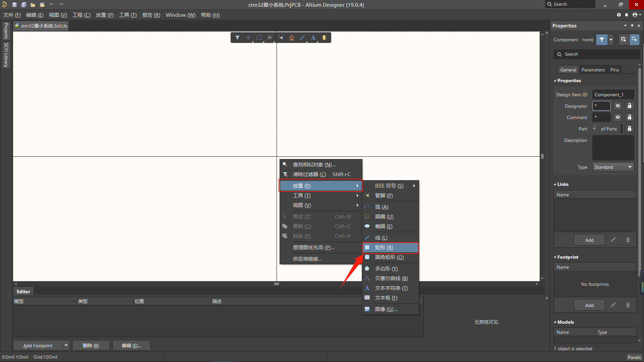Click the save icon in the title bar
644x362 pixels.
pos(14,5)
